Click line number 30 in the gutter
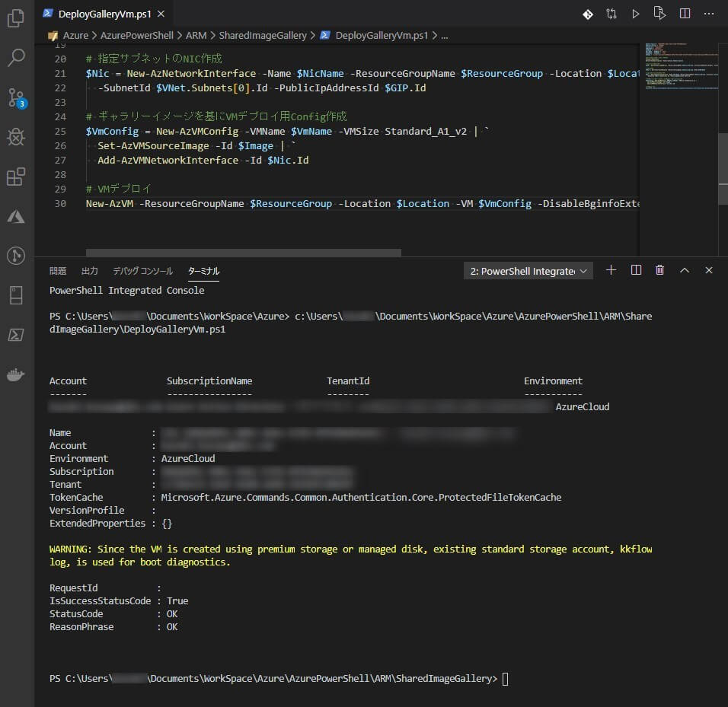The image size is (728, 707). pos(60,204)
